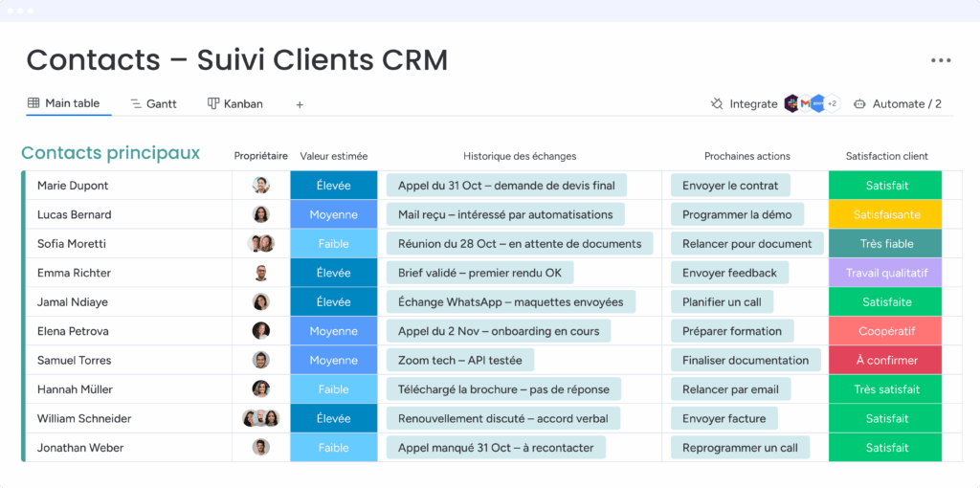Click 'Renouvellement discuté – accord verbal' cell
The image size is (980, 488).
pyautogui.click(x=503, y=418)
